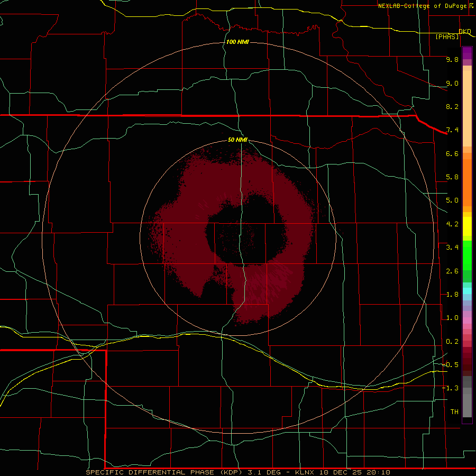476x476 pixels.
Task: Click the 100 NMI range ring label
Action: [x=237, y=42]
